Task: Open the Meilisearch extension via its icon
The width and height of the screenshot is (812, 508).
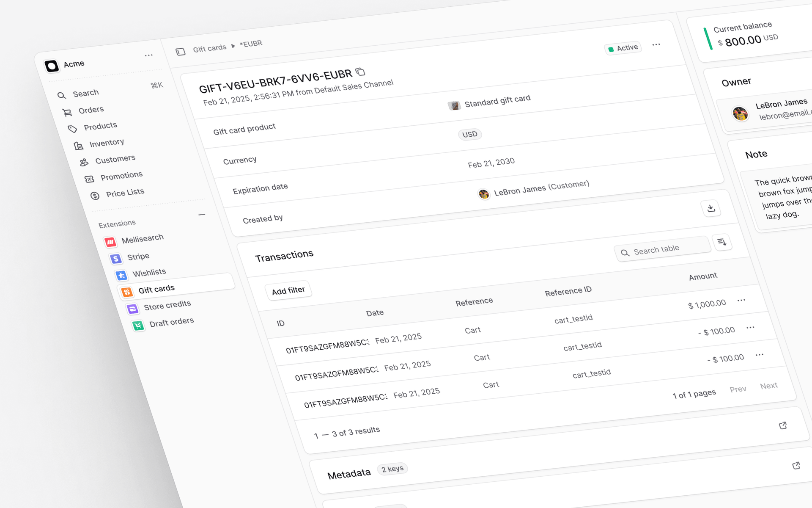Action: [x=110, y=242]
